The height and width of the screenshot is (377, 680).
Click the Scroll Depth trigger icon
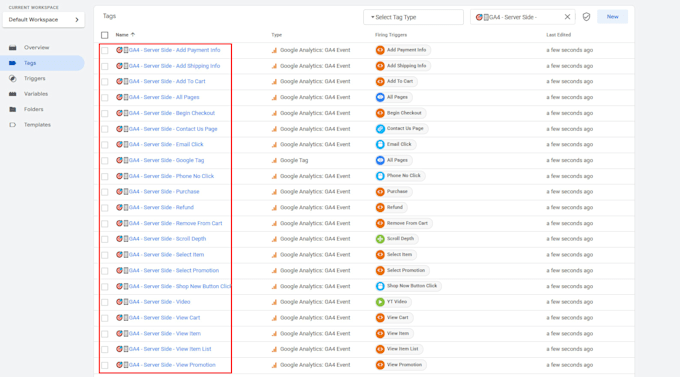[x=380, y=239]
